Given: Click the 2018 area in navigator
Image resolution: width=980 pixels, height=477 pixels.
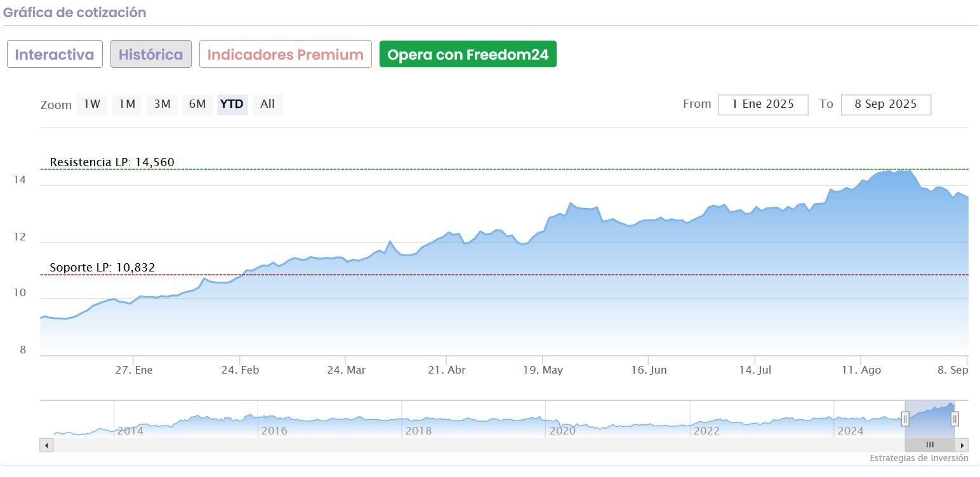Looking at the screenshot, I should coord(418,431).
